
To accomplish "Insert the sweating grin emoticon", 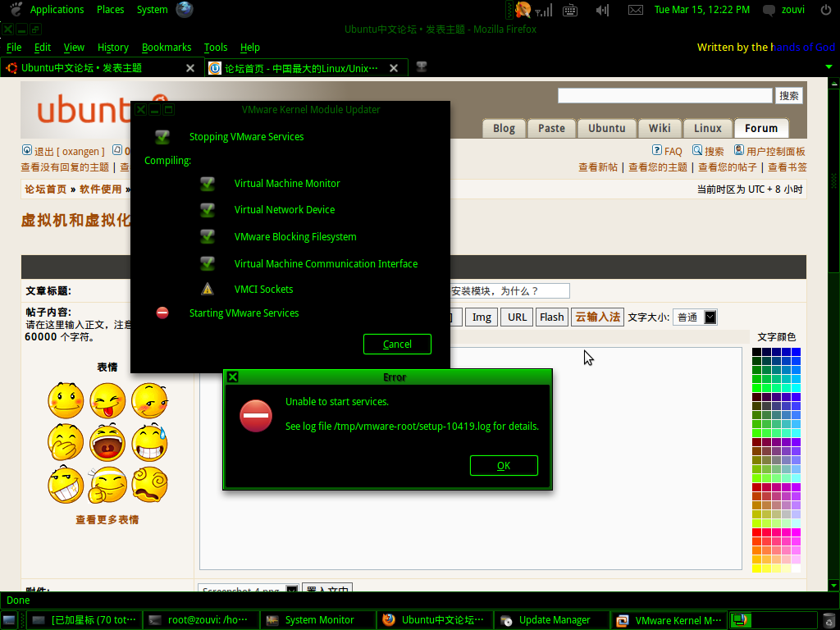I will [x=149, y=442].
